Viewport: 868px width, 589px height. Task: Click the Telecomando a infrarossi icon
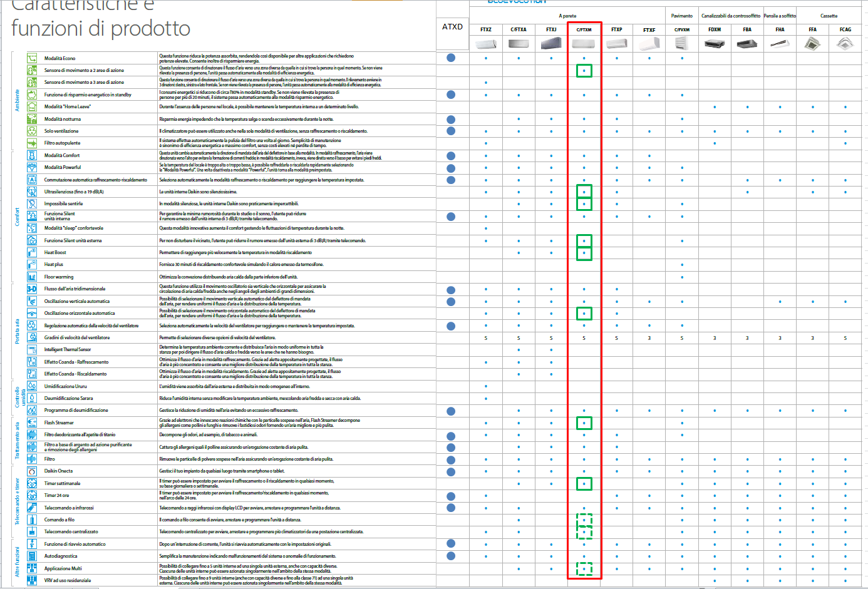click(32, 508)
